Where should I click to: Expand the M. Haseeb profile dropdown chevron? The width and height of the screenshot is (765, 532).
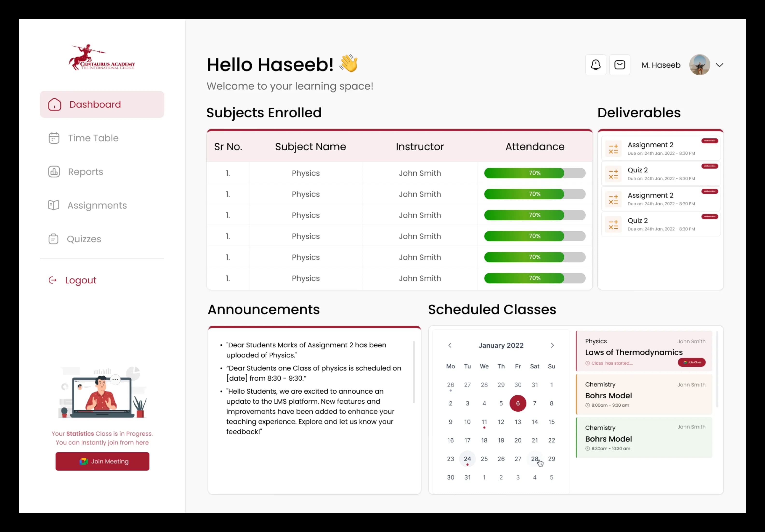click(x=719, y=65)
